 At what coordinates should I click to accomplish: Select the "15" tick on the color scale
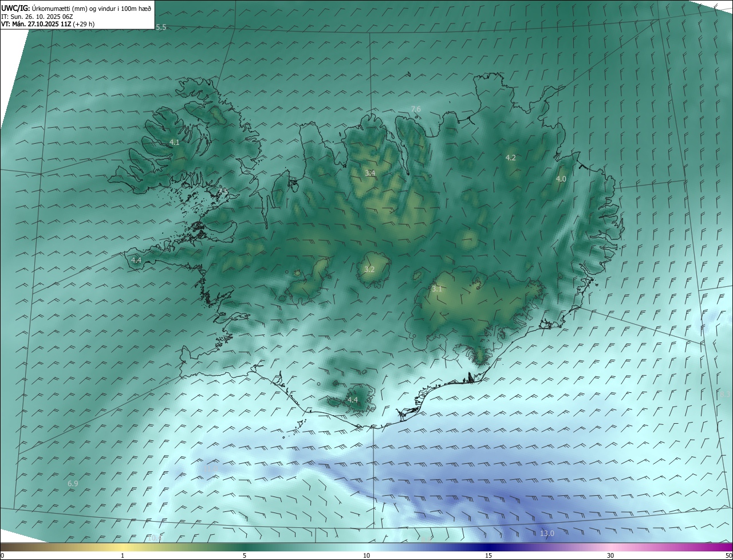[x=488, y=555]
